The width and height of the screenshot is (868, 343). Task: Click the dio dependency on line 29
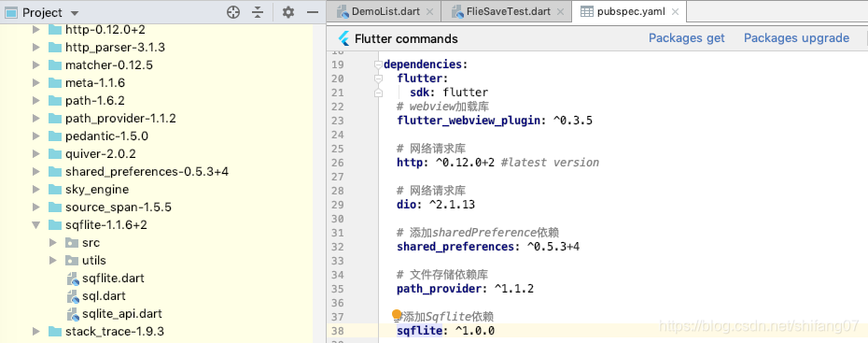[x=406, y=205]
